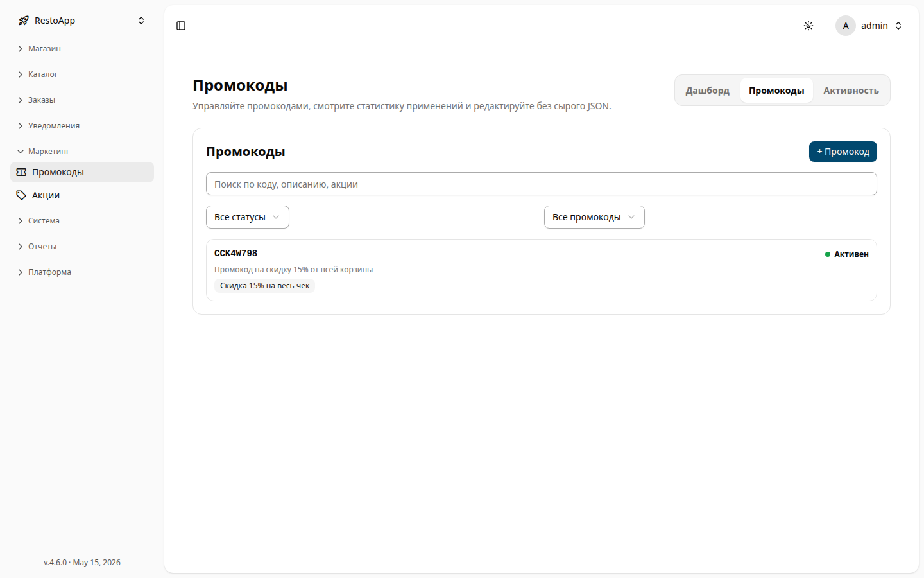Open the admin user menu chevrons
Viewport: 924px width, 578px height.
tap(898, 26)
